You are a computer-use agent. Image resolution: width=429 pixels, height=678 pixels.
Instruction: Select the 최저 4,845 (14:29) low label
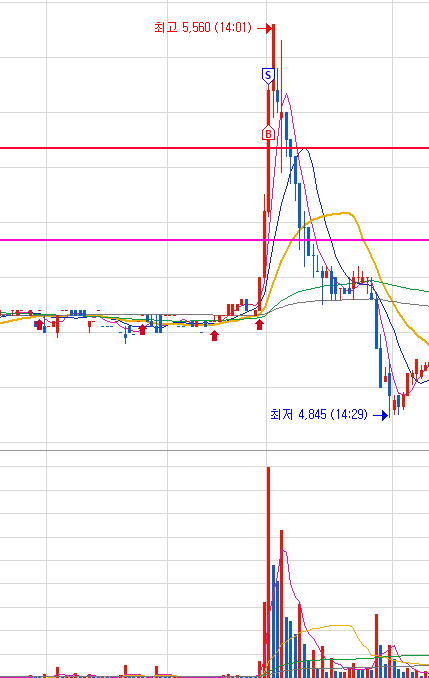319,414
